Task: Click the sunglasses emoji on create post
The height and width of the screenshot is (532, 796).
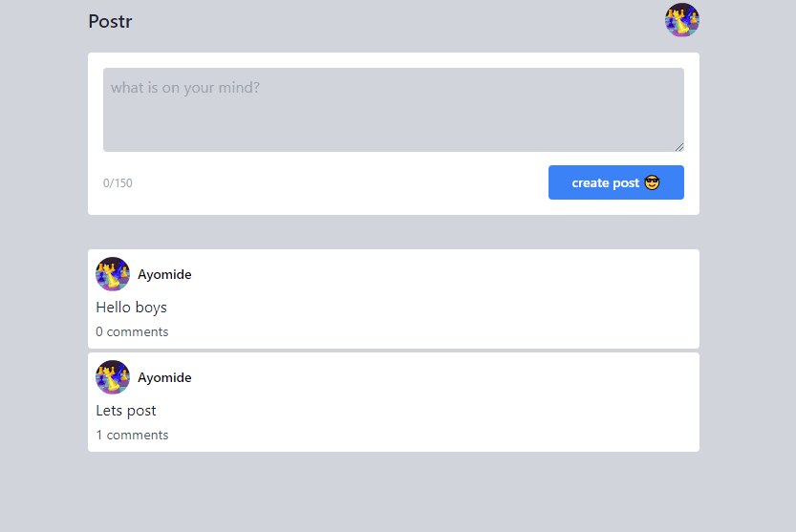Action: tap(653, 182)
